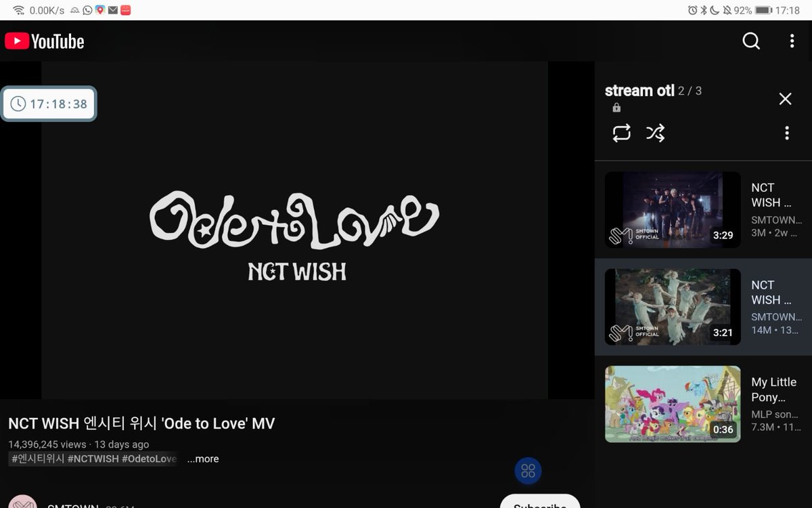Image resolution: width=812 pixels, height=508 pixels.
Task: Tap the alarm status icon
Action: pyautogui.click(x=692, y=10)
